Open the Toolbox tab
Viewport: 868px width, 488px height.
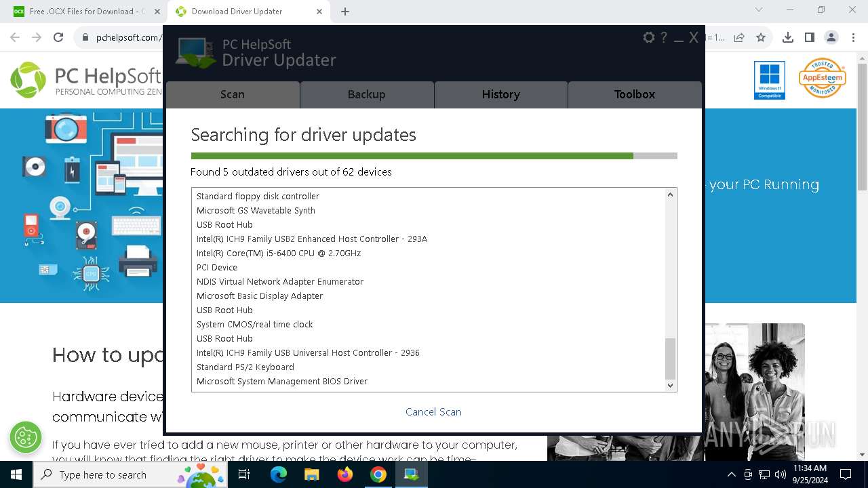point(635,94)
